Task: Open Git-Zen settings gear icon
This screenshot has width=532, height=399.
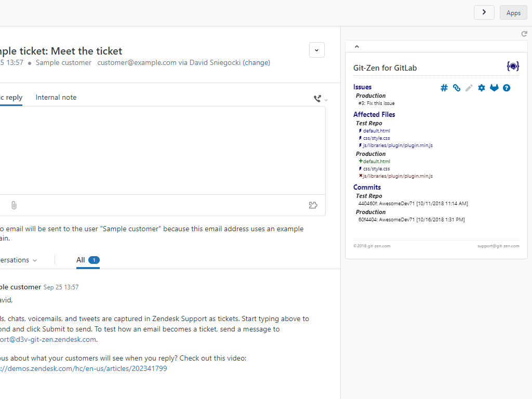Action: click(x=482, y=88)
